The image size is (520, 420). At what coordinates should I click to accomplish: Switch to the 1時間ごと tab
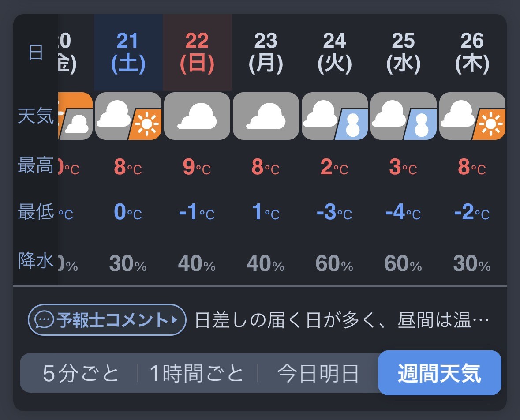click(197, 373)
